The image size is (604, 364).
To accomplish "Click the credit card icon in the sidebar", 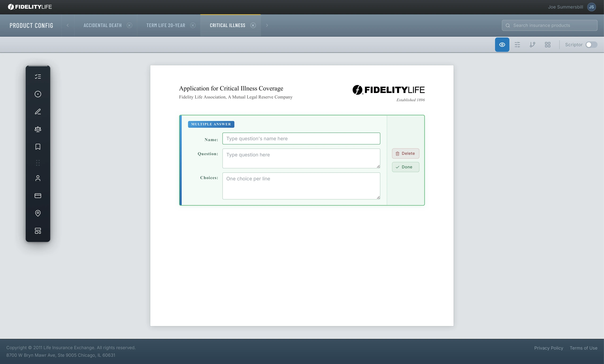I will click(x=38, y=196).
